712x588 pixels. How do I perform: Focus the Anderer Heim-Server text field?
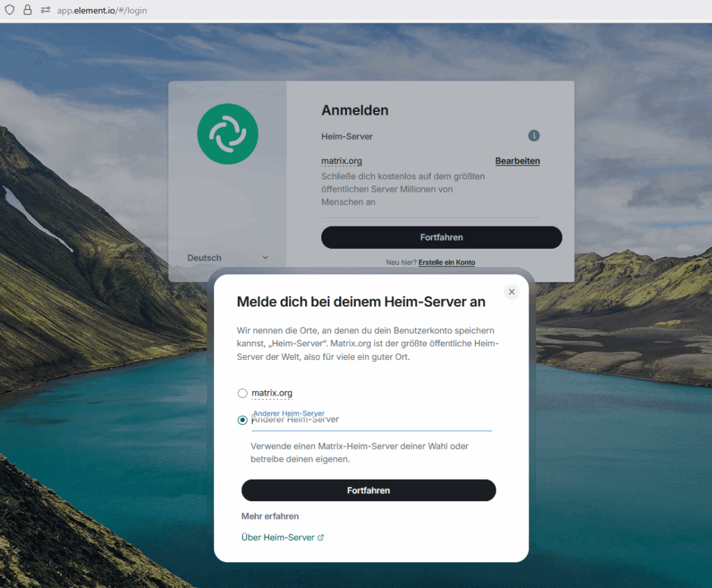[x=371, y=420]
